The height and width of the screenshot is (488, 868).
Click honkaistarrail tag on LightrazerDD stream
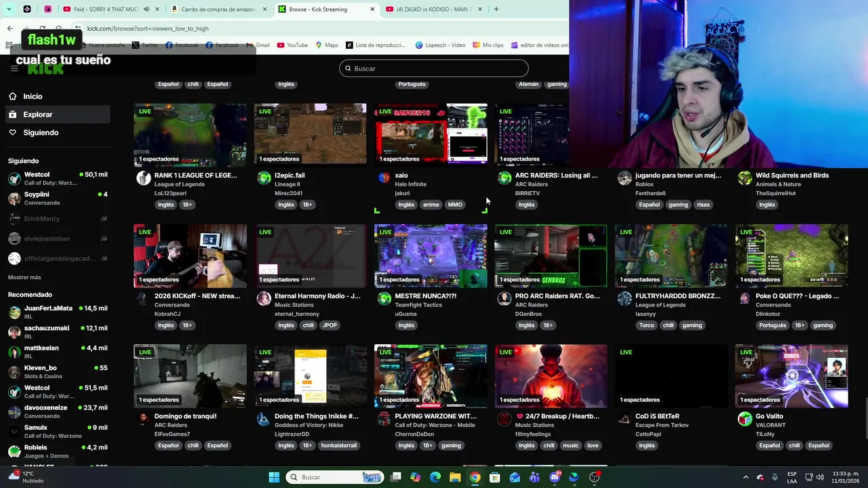339,445
